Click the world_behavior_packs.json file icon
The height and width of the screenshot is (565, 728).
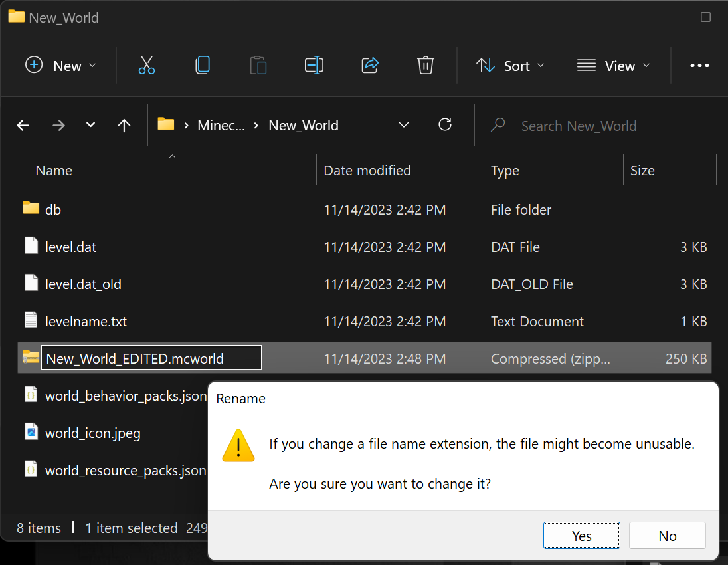click(31, 394)
